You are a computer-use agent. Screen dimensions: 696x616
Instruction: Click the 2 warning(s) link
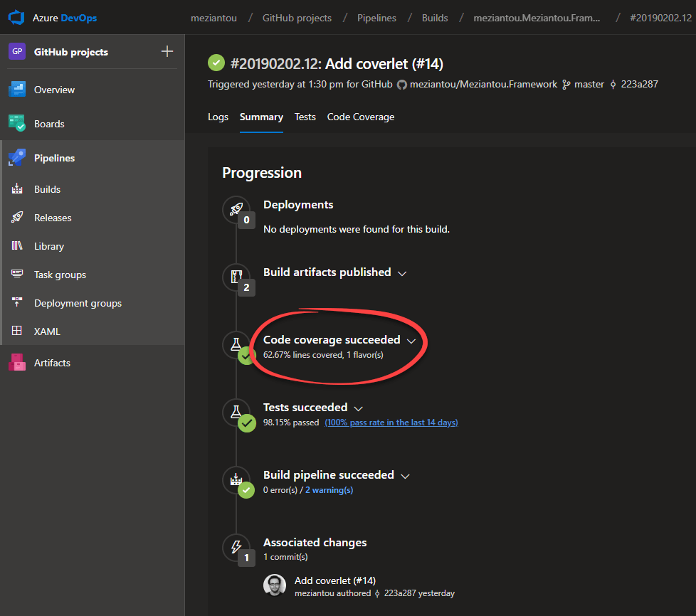pyautogui.click(x=329, y=490)
